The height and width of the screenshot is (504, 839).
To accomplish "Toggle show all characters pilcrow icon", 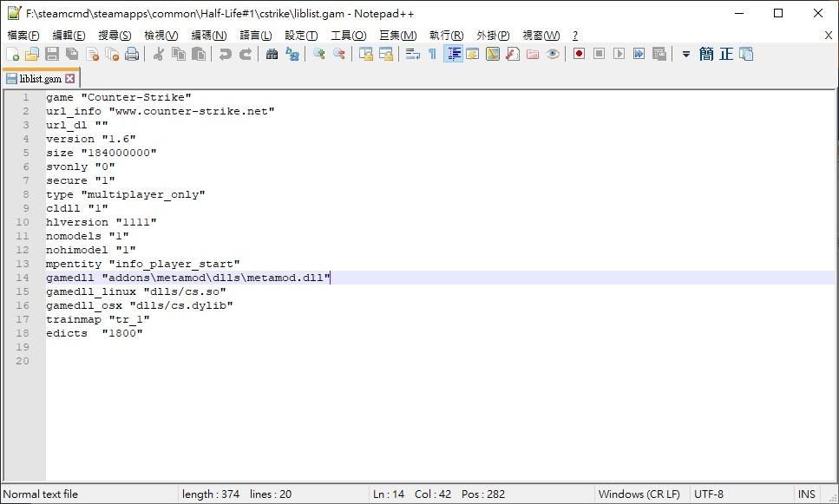I will [432, 54].
